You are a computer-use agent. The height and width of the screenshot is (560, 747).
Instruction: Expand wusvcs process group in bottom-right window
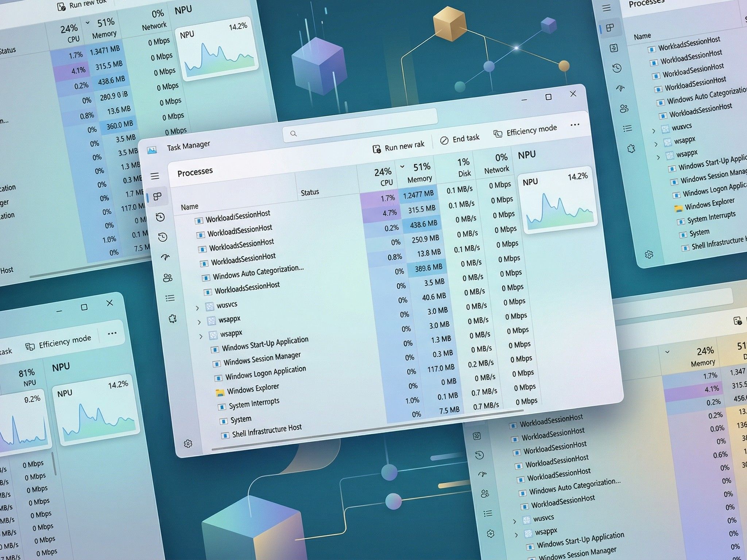(x=515, y=521)
